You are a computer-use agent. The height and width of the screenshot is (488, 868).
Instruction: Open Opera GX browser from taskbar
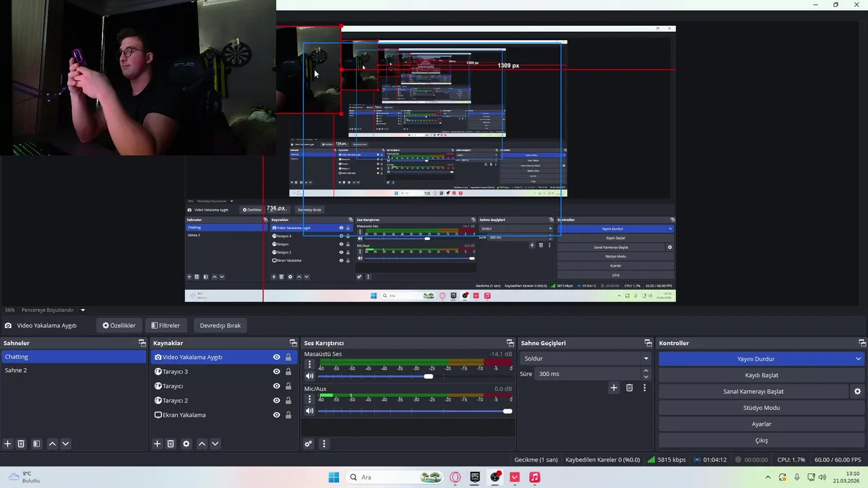coord(455,477)
